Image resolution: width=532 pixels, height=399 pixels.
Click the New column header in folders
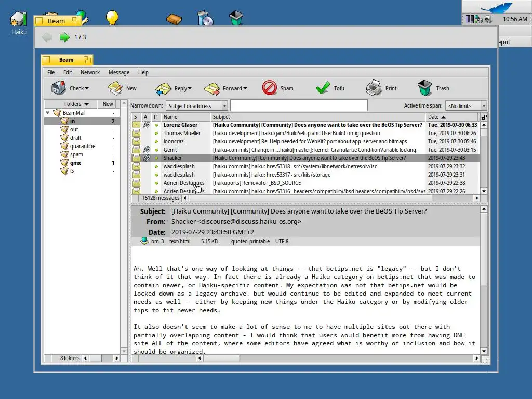[108, 104]
